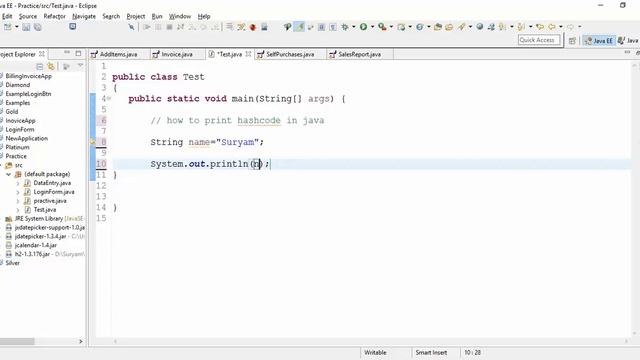Click the Last Edit Location arrow icon
Viewport: 640px width, 360px height.
coord(540,27)
